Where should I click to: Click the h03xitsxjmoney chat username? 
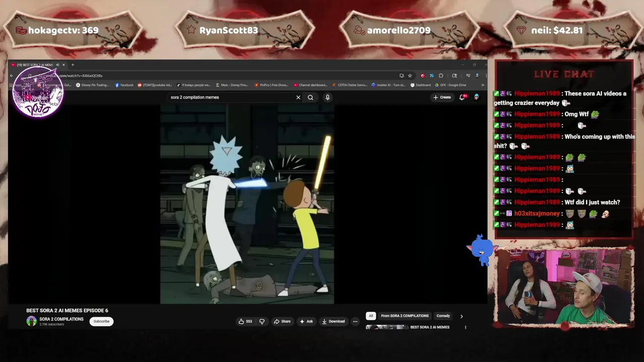point(537,214)
